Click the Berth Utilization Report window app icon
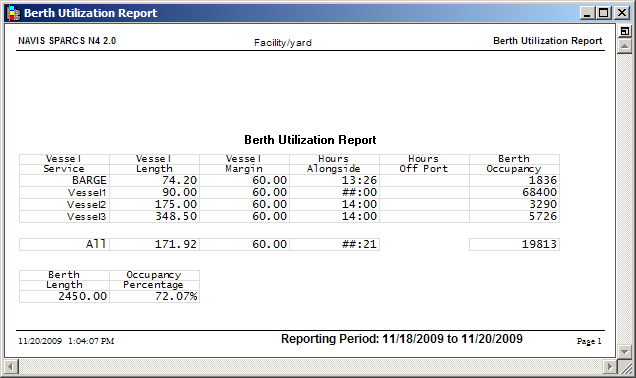The width and height of the screenshot is (636, 378). pos(13,13)
